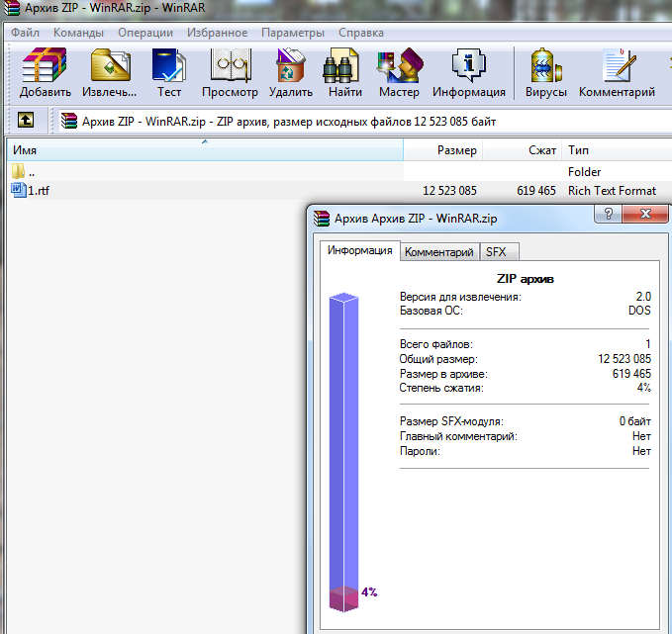This screenshot has width=672, height=634.
Task: Open the Файл menu
Action: [25, 33]
